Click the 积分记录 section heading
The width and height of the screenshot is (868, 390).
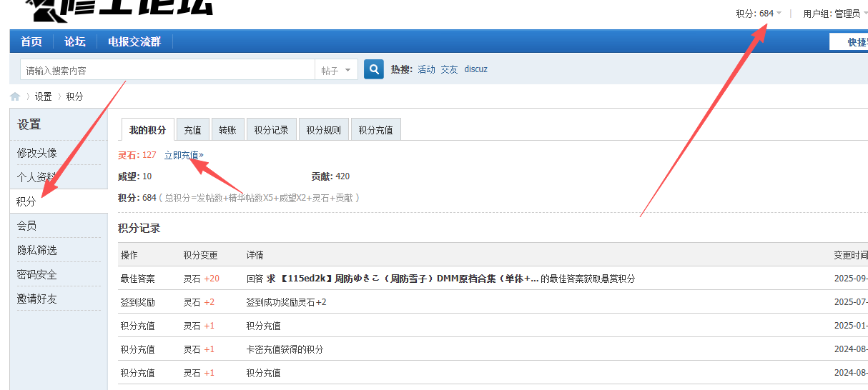pos(139,229)
